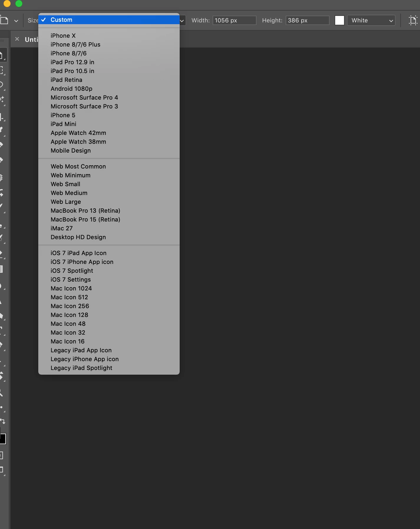
Task: Select the Web Minimum preset
Action: click(109, 175)
